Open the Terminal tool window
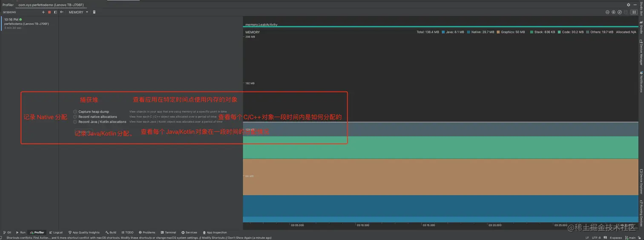This screenshot has height=240, width=644. (x=168, y=232)
